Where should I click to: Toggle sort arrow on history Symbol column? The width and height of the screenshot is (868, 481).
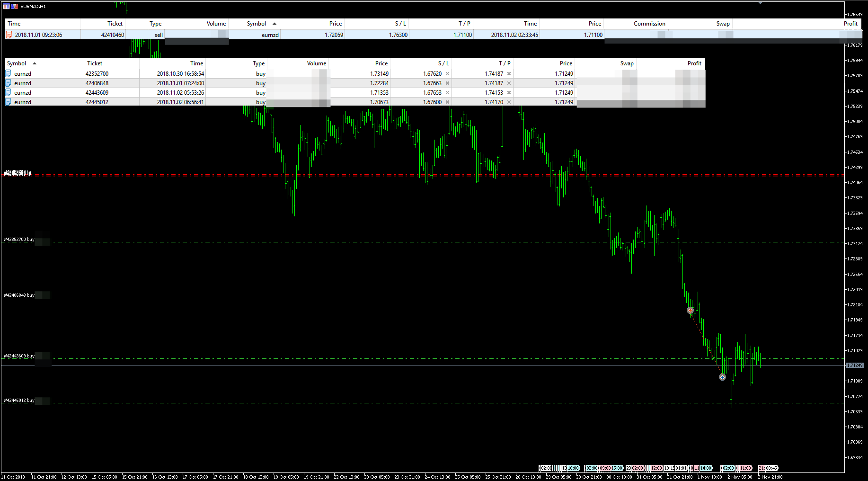[275, 24]
